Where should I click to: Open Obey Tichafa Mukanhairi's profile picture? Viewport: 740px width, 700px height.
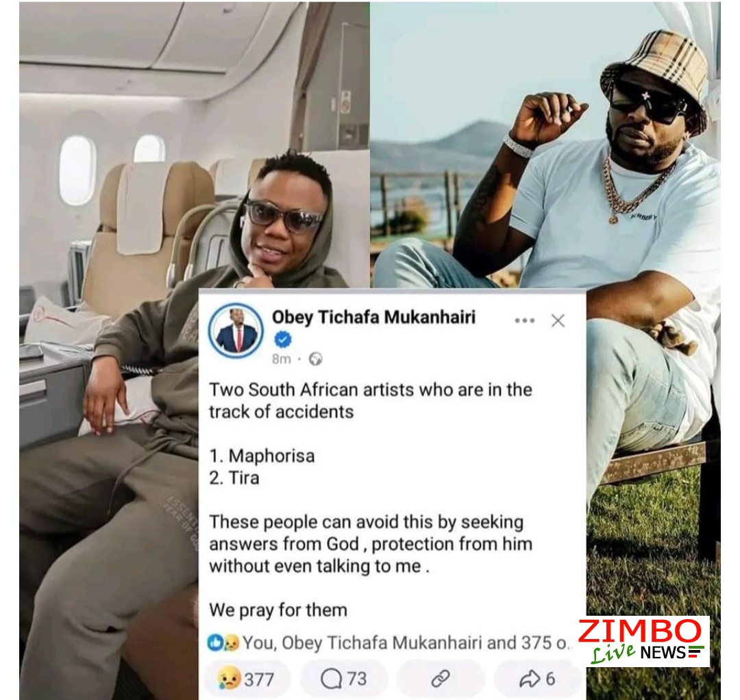pyautogui.click(x=236, y=331)
